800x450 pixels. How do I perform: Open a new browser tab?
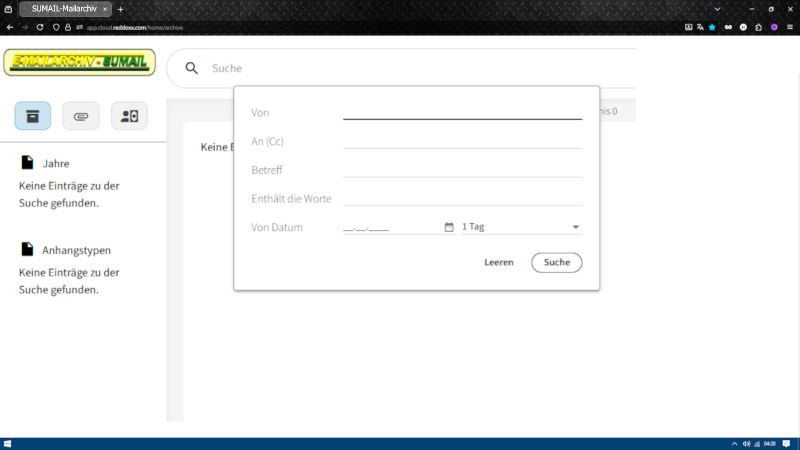click(120, 9)
